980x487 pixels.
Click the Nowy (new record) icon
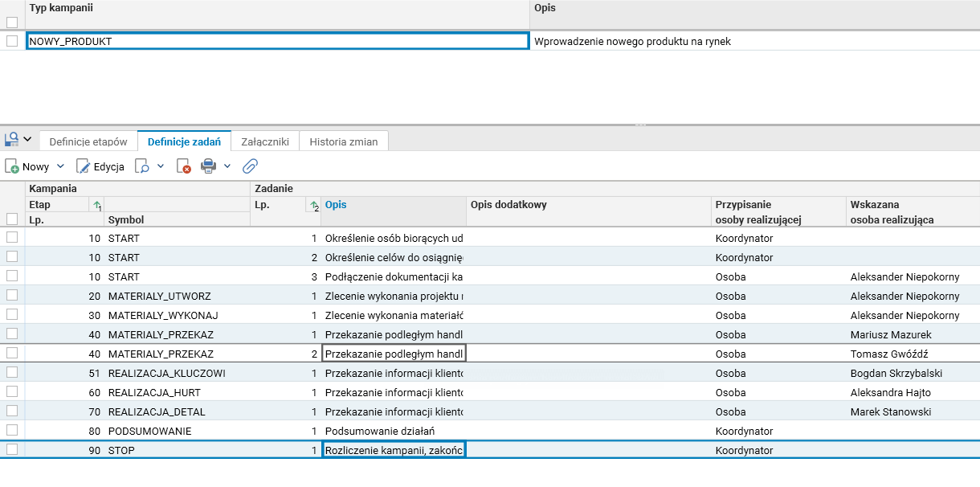pos(12,166)
